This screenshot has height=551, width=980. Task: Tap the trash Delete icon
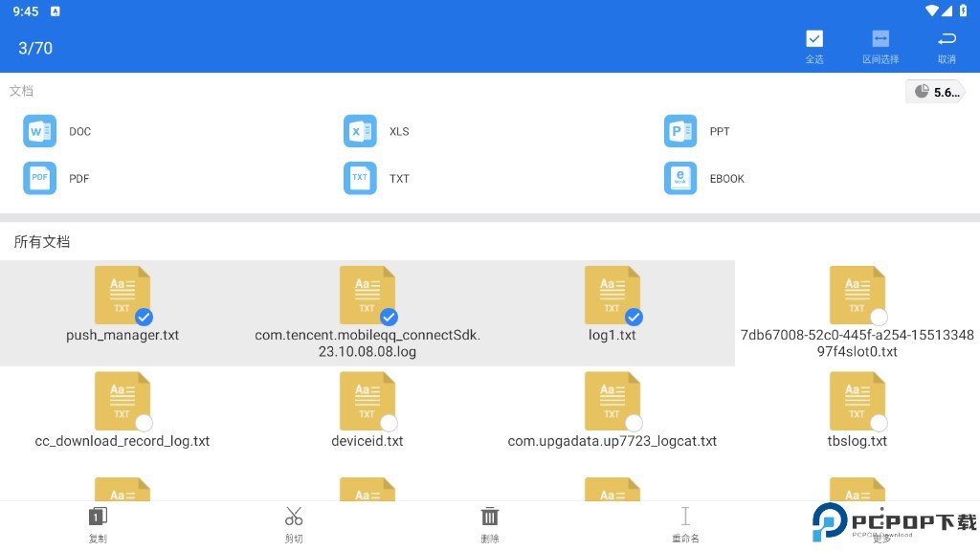(490, 518)
